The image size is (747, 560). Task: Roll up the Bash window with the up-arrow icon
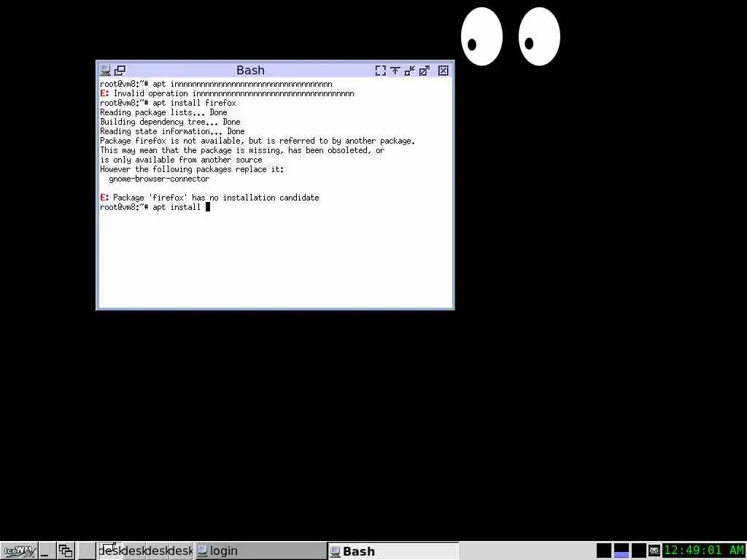(x=395, y=71)
